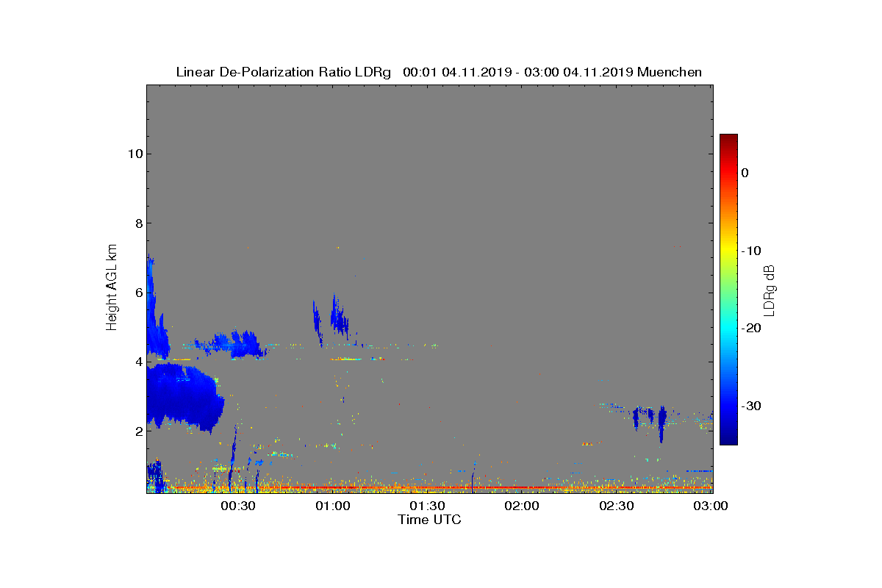Click the plot title 'Linear De-Polarization Ratio LDRg'
This screenshot has height=588, width=882.
[x=284, y=72]
